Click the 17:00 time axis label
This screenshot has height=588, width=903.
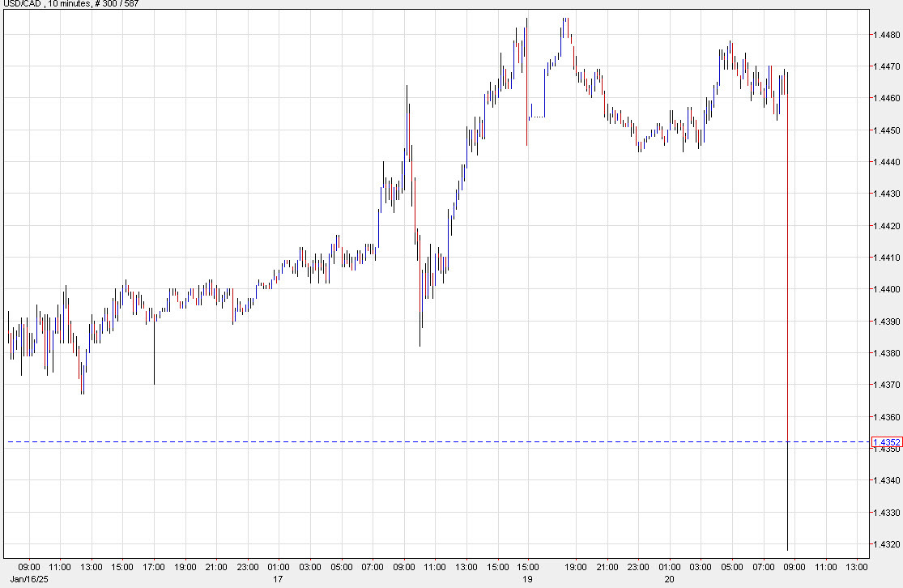point(154,567)
